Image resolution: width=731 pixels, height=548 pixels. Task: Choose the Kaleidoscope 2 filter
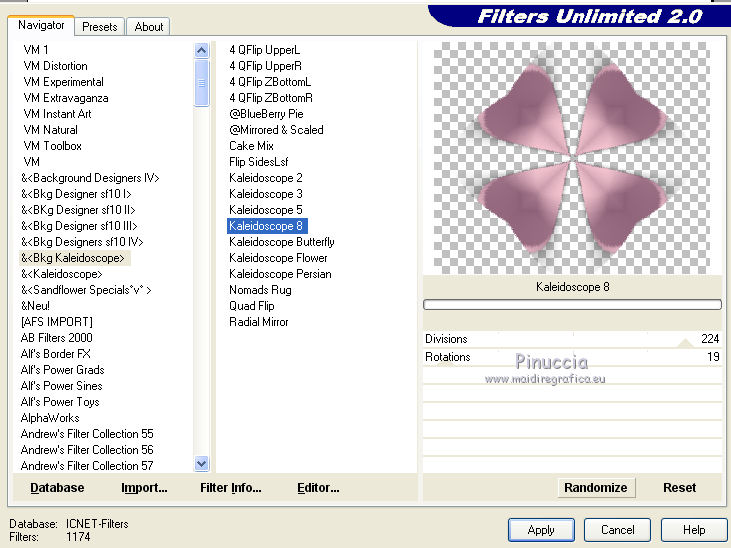(266, 178)
